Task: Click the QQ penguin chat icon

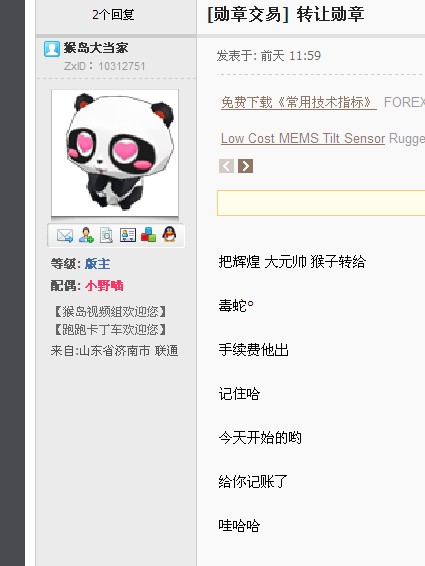Action: [x=169, y=234]
